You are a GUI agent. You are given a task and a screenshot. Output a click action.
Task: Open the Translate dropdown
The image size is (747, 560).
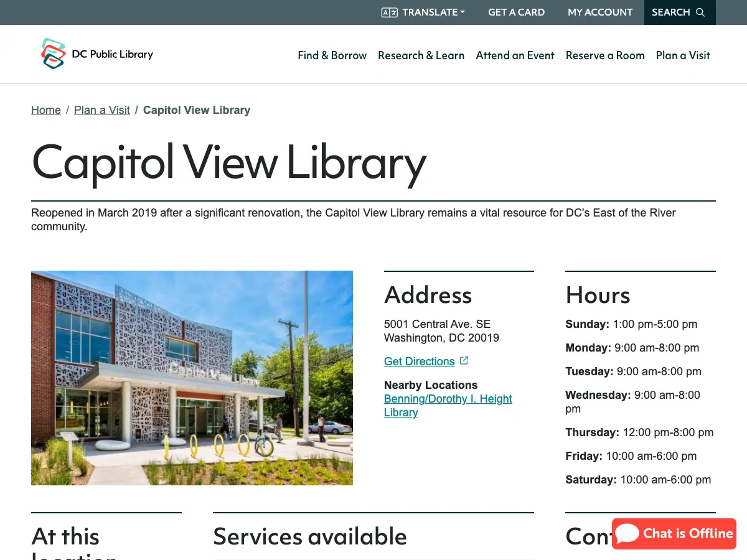pyautogui.click(x=423, y=12)
